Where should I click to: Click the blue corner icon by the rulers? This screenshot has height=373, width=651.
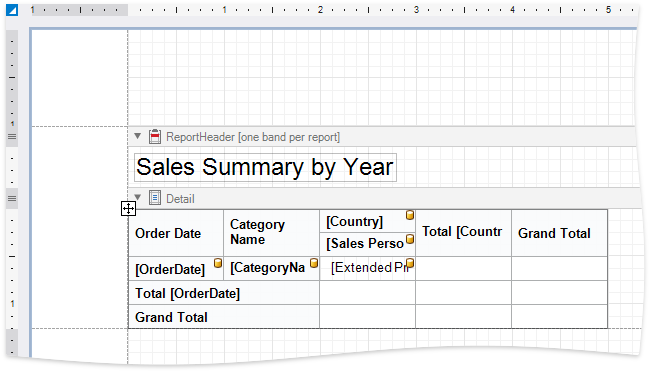[x=12, y=10]
